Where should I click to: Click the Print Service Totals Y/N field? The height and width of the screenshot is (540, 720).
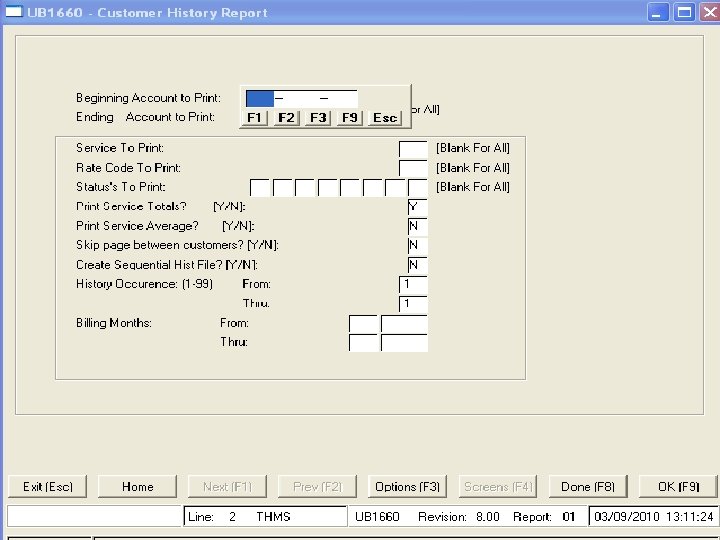(417, 207)
